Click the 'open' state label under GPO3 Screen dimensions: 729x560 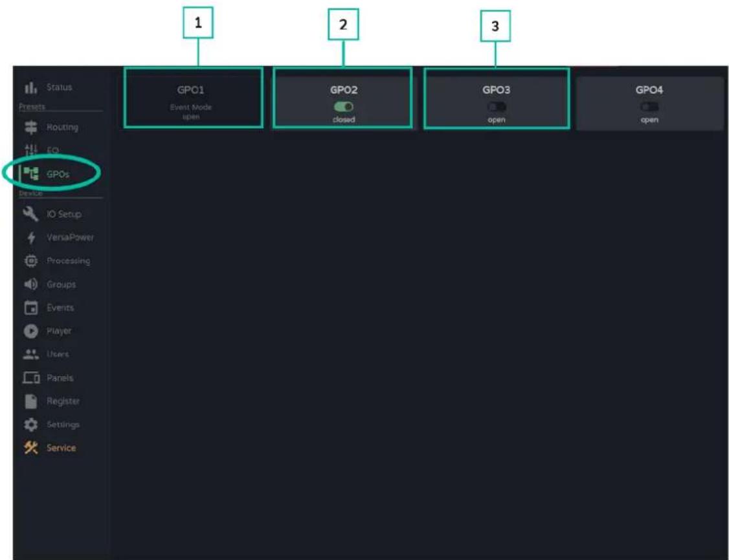coord(497,120)
